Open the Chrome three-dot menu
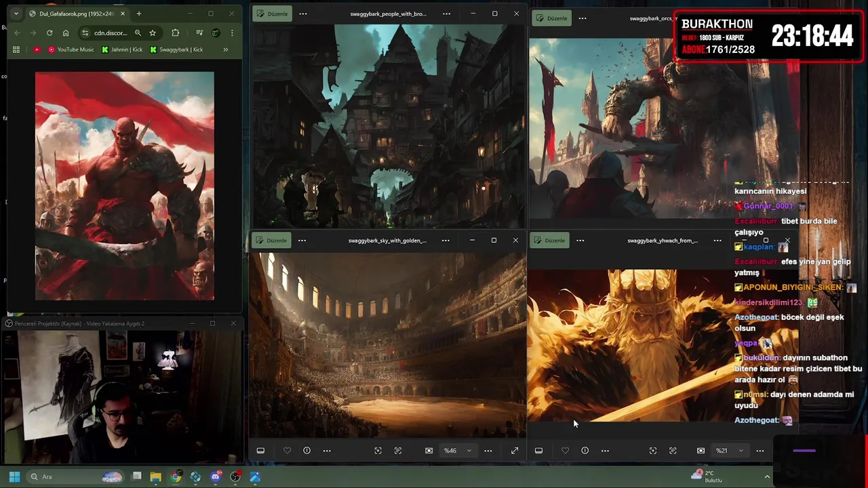868x488 pixels. click(x=232, y=33)
